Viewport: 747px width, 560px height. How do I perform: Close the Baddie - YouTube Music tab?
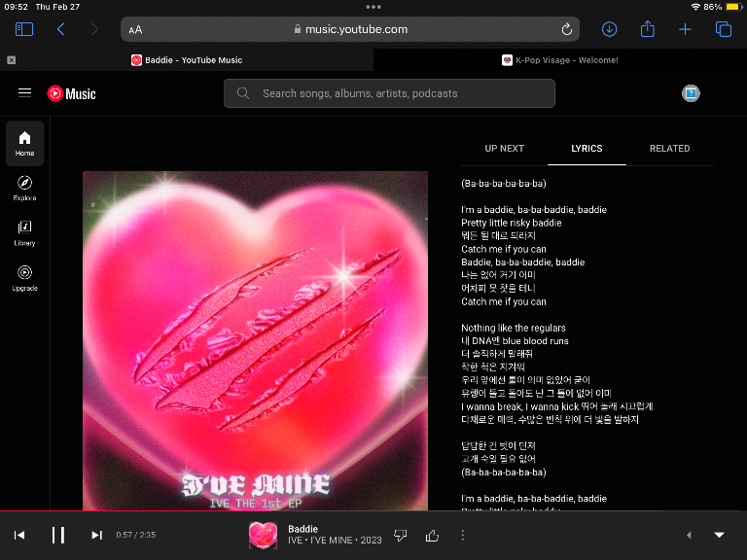click(x=12, y=60)
